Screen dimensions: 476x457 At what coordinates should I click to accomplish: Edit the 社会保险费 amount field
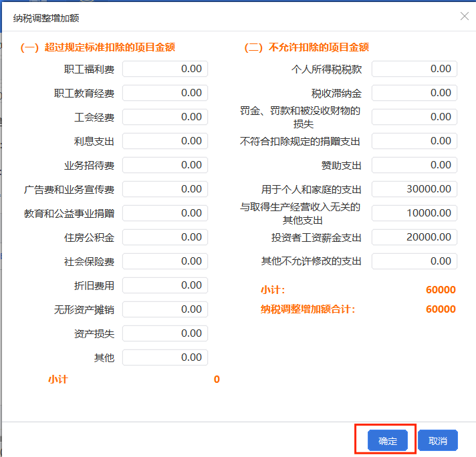pos(165,261)
